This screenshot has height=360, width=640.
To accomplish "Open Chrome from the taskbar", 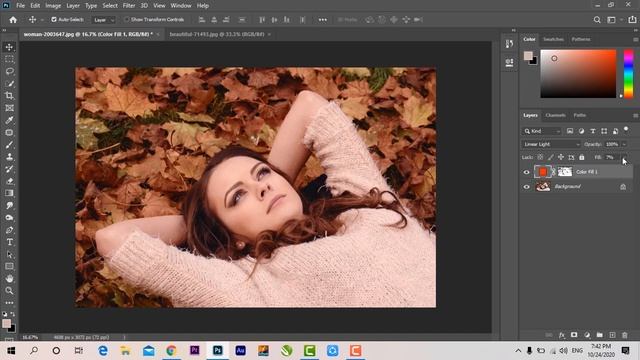I will [x=171, y=351].
